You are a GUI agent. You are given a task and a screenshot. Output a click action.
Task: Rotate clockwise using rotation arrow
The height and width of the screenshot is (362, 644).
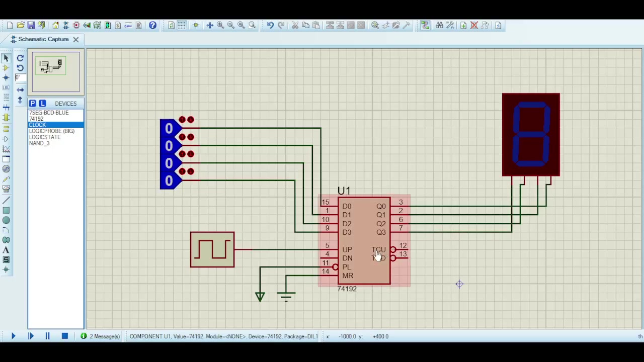point(20,58)
